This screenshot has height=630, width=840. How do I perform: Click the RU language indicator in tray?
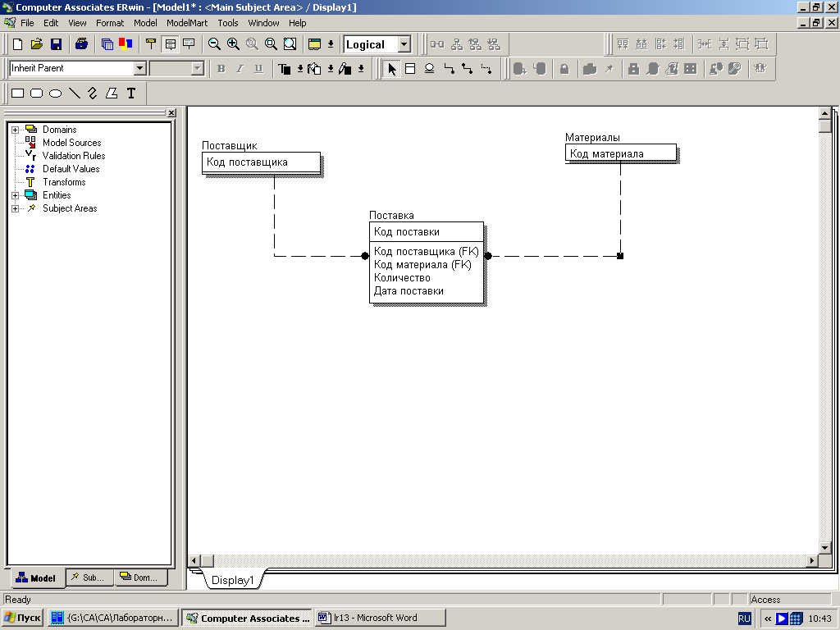click(745, 619)
